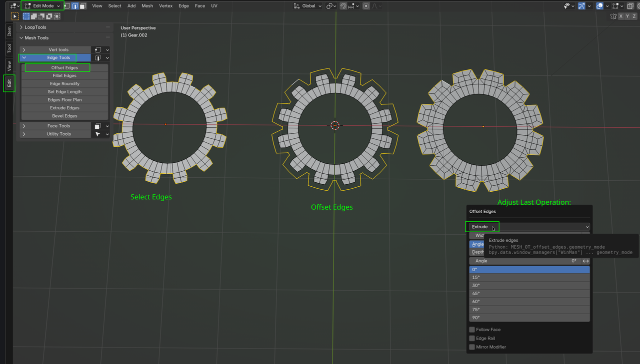Open the Mesh menu
Viewport: 640px width, 364px height.
click(147, 5)
